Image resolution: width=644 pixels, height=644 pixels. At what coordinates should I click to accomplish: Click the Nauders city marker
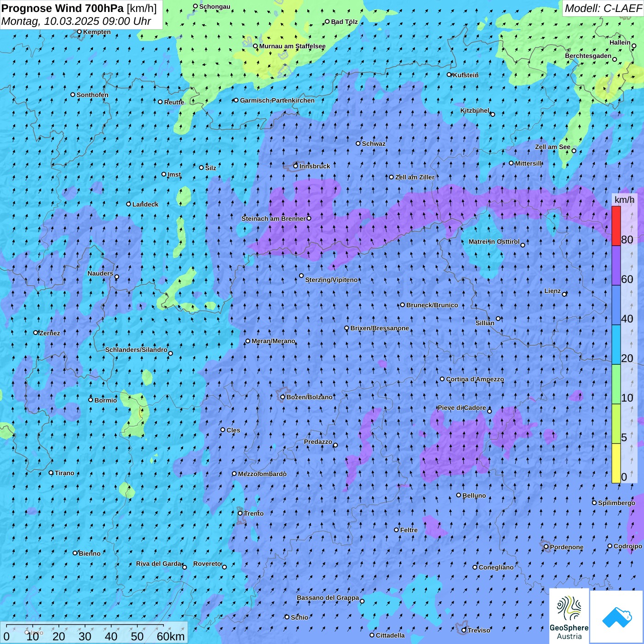point(116,276)
